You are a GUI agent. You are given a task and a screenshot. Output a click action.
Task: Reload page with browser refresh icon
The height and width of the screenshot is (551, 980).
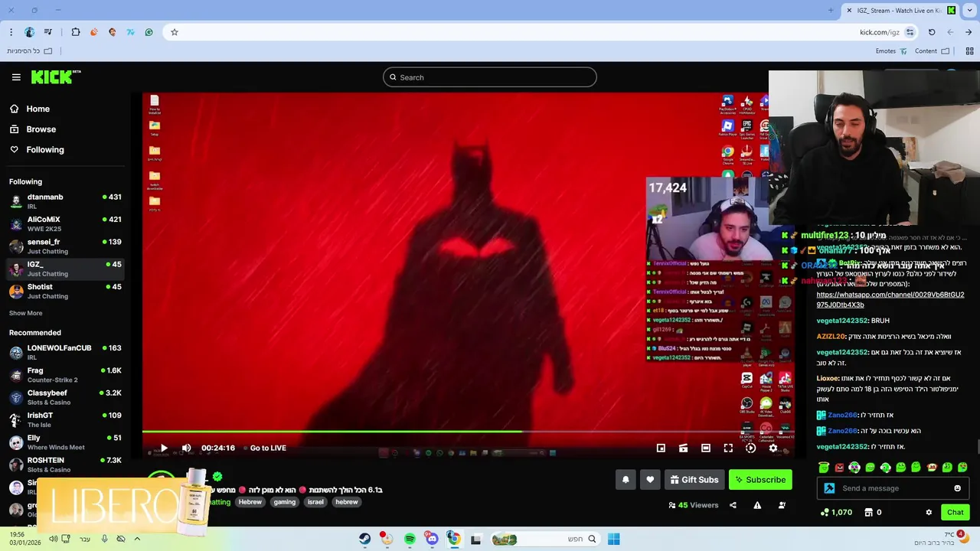[932, 32]
